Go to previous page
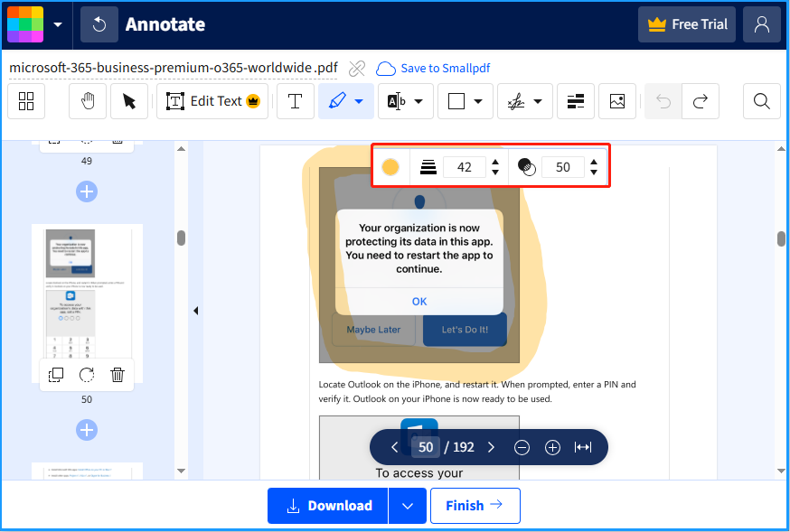This screenshot has height=532, width=790. 394,447
